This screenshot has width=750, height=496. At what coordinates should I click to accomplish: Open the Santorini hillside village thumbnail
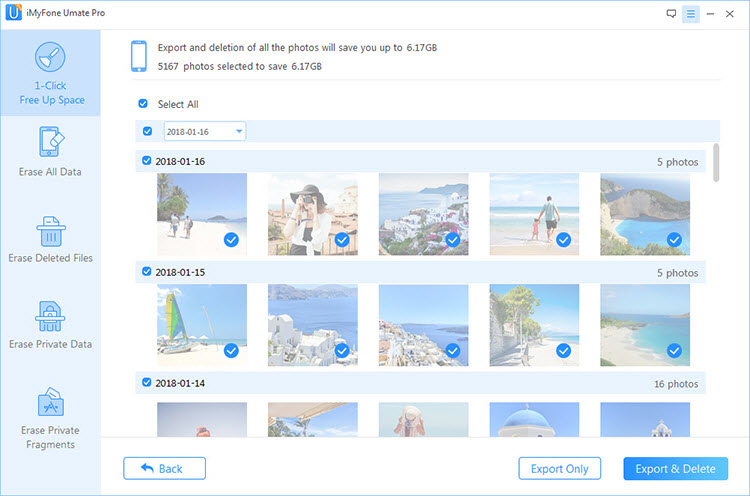[423, 214]
